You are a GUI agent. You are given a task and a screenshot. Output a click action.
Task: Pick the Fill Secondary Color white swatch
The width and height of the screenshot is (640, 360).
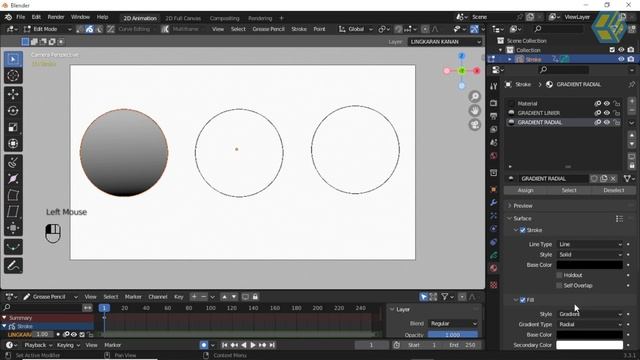[x=590, y=345]
